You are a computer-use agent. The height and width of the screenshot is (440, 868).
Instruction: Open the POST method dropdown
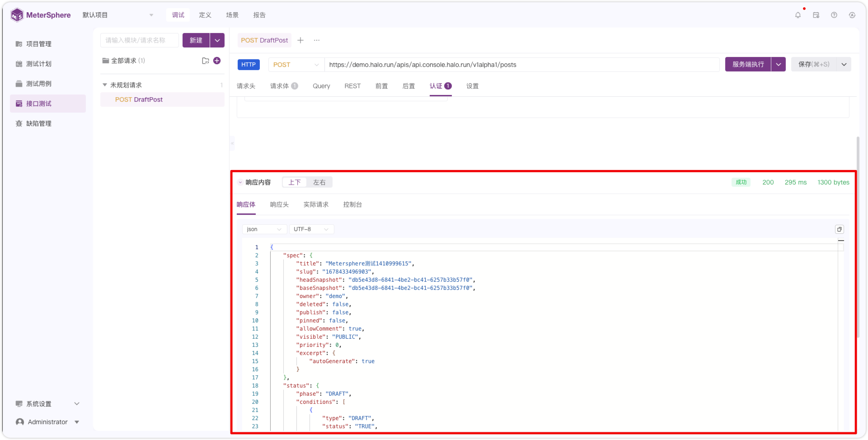coord(296,65)
